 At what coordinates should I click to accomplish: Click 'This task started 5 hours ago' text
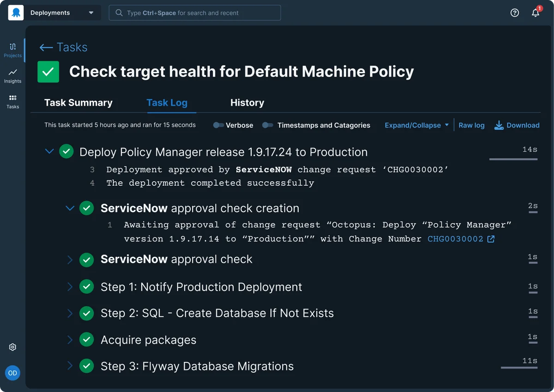click(x=120, y=125)
